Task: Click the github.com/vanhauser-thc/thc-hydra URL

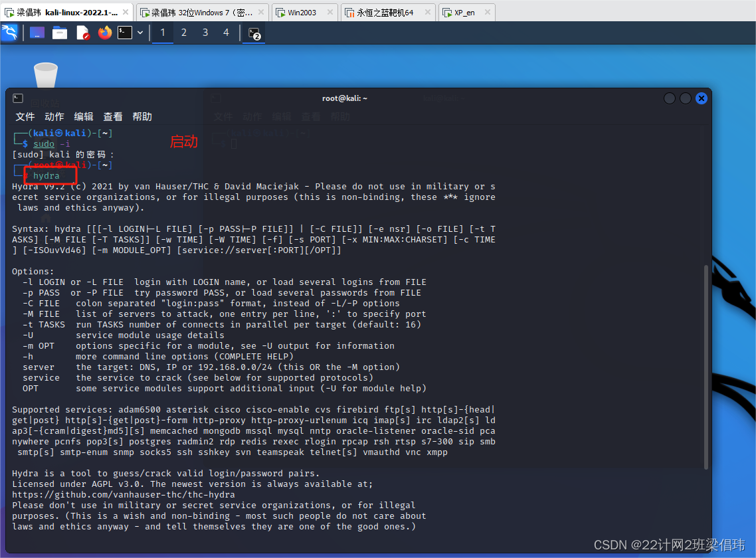Action: (x=124, y=495)
